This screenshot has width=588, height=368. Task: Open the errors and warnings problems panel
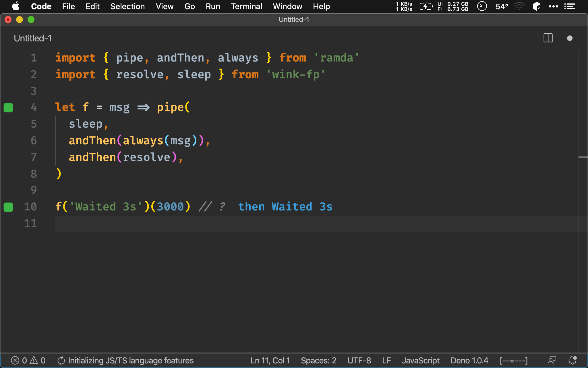coord(28,361)
